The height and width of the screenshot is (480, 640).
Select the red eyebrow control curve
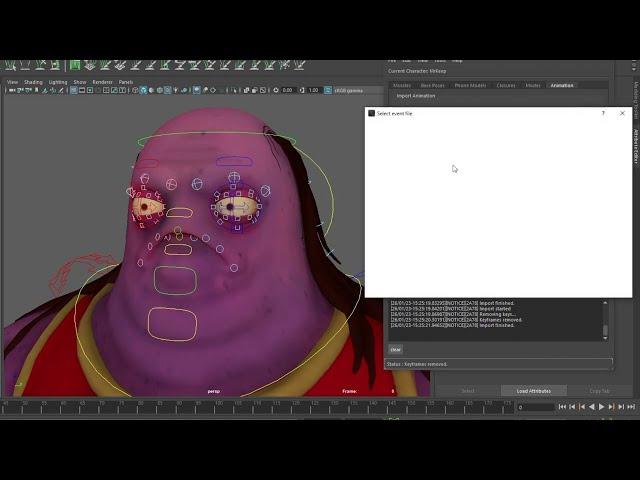[148, 163]
